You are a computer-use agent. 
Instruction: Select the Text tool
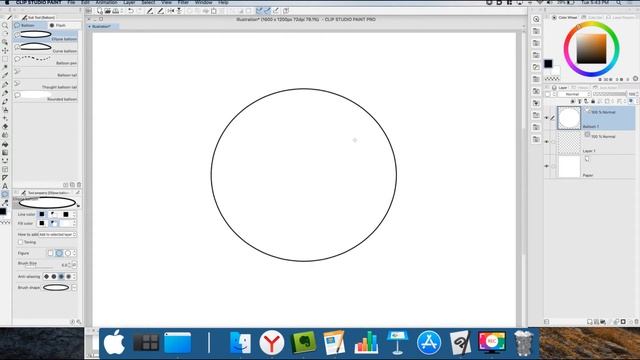coord(5,186)
